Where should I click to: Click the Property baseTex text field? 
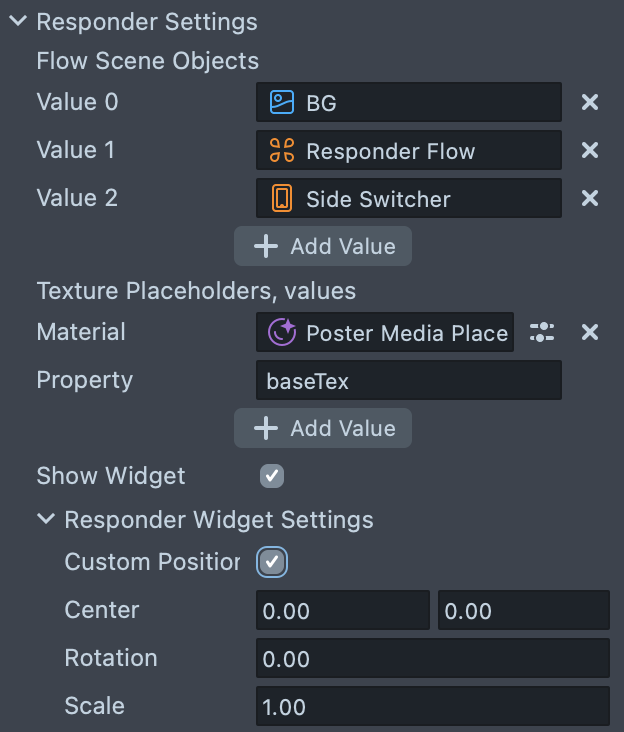tap(408, 381)
